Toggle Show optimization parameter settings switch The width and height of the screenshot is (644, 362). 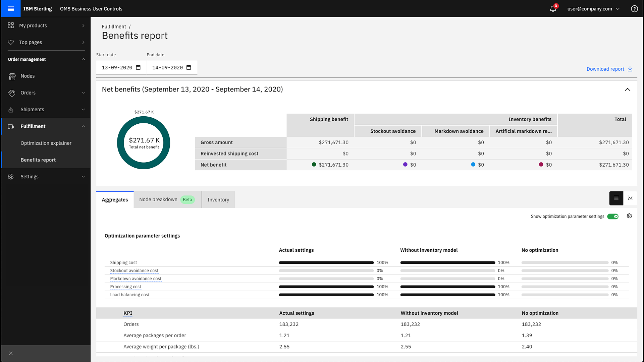(613, 217)
